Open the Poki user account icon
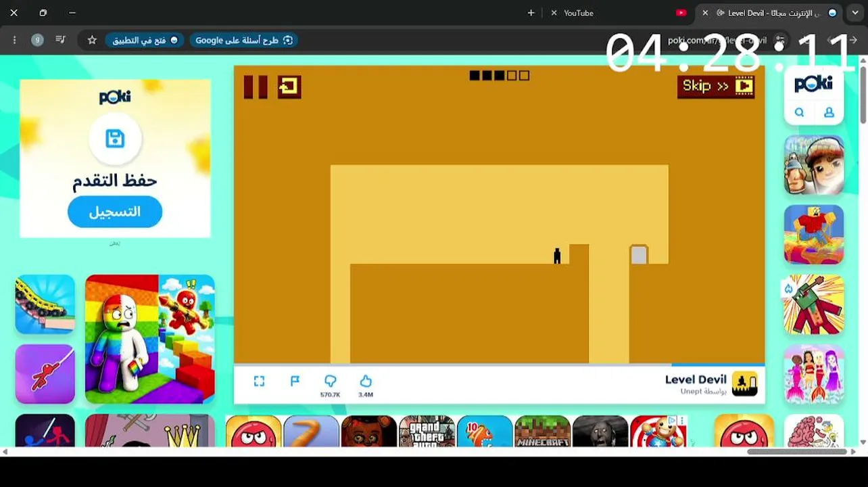 tap(829, 113)
